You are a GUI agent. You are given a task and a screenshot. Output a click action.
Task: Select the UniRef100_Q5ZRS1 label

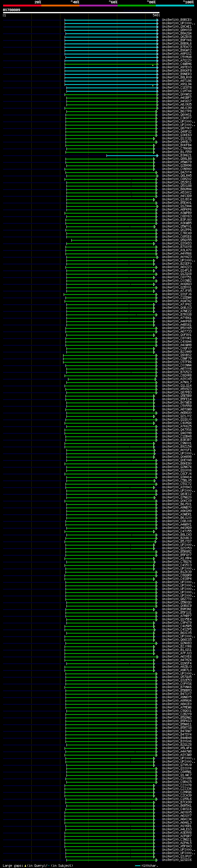pos(176,182)
